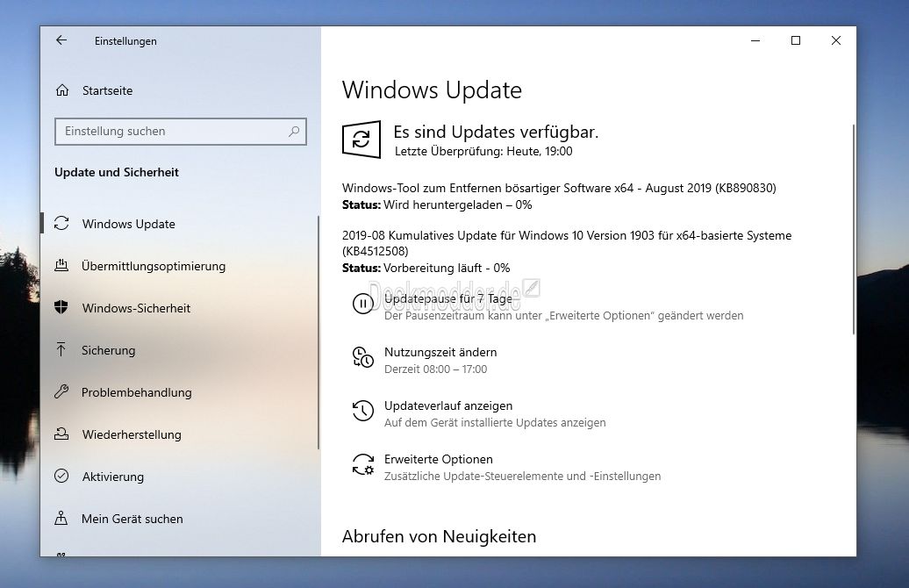This screenshot has width=909, height=588.
Task: Click 'Derzeit 08:00 – 17:00' text
Action: pos(435,369)
